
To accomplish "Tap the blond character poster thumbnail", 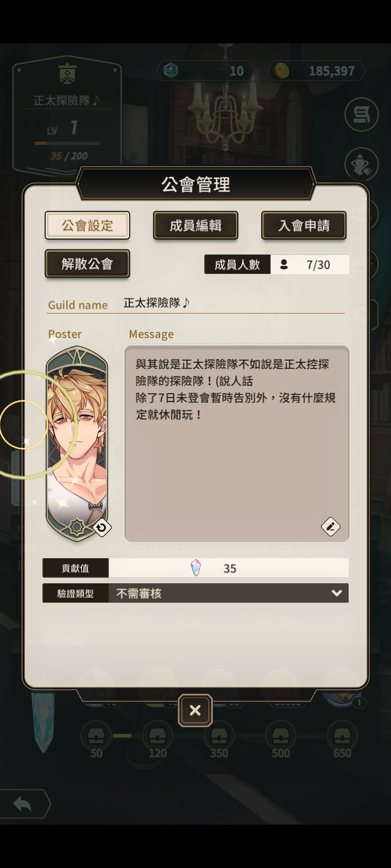I will (x=77, y=443).
